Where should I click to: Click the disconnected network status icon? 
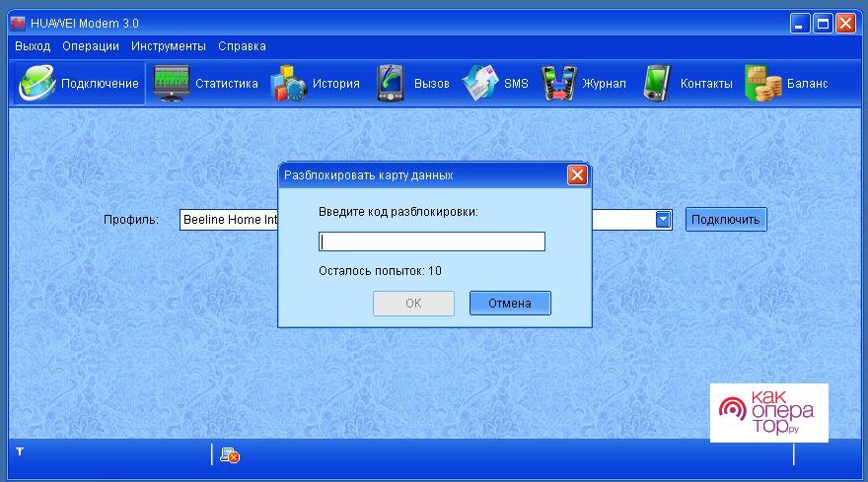click(230, 454)
